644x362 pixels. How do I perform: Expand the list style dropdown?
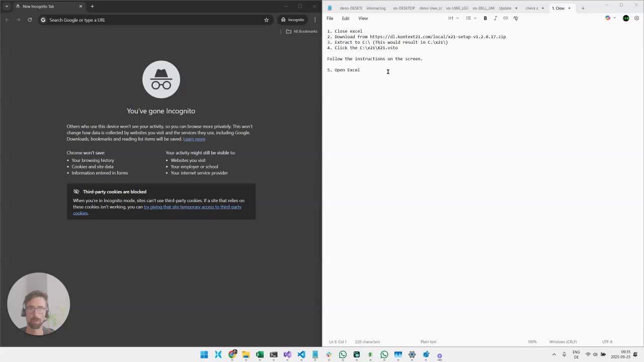pos(471,18)
